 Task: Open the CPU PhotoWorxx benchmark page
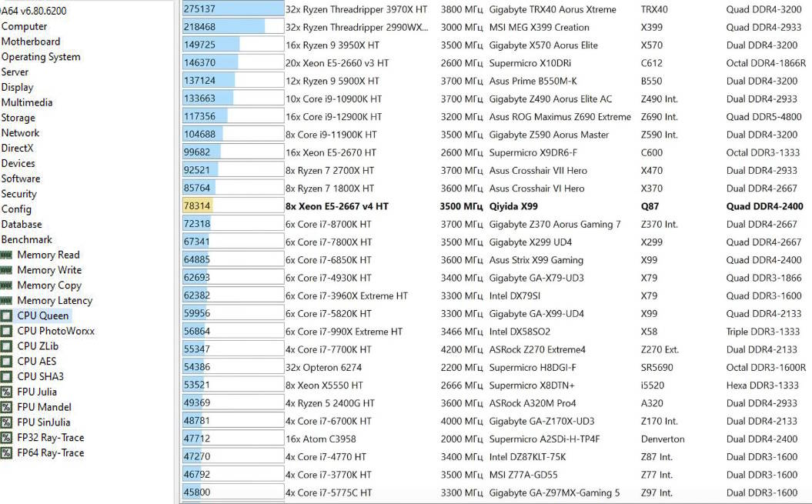tap(55, 331)
